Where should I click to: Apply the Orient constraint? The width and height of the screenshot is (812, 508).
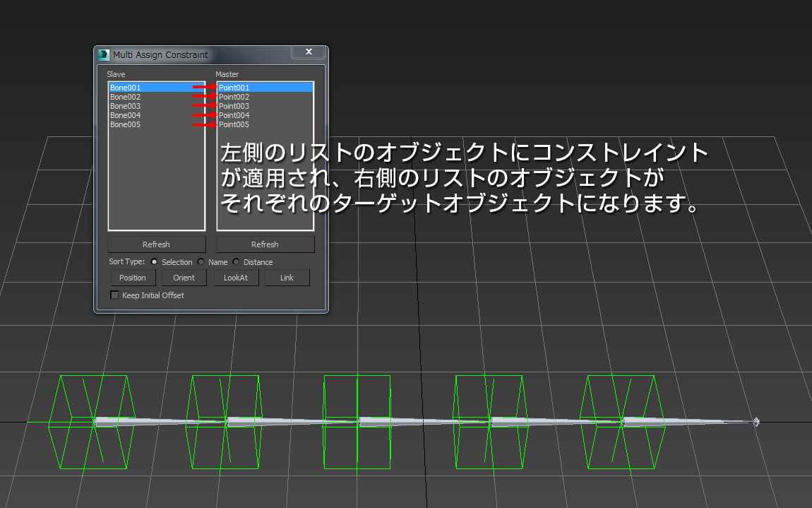coord(184,277)
